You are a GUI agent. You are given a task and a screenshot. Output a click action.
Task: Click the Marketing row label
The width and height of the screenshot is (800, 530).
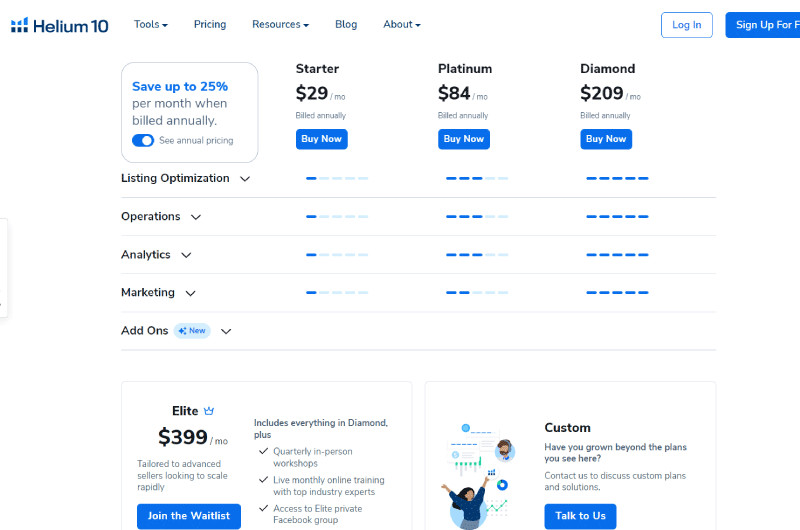coord(148,292)
